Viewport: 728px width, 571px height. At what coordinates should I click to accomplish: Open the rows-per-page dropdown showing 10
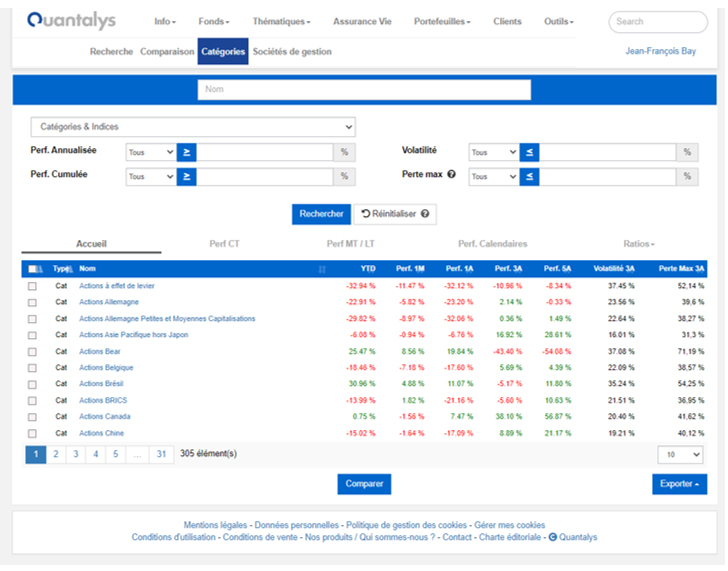680,454
